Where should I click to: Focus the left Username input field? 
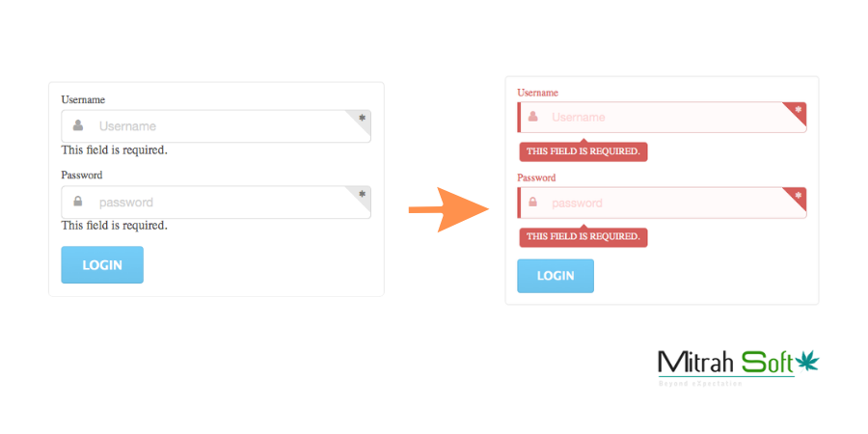coord(216,126)
